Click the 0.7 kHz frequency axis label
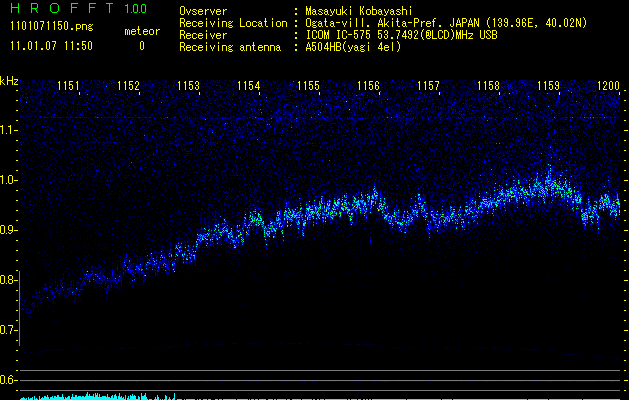Image resolution: width=629 pixels, height=400 pixels. coord(9,329)
